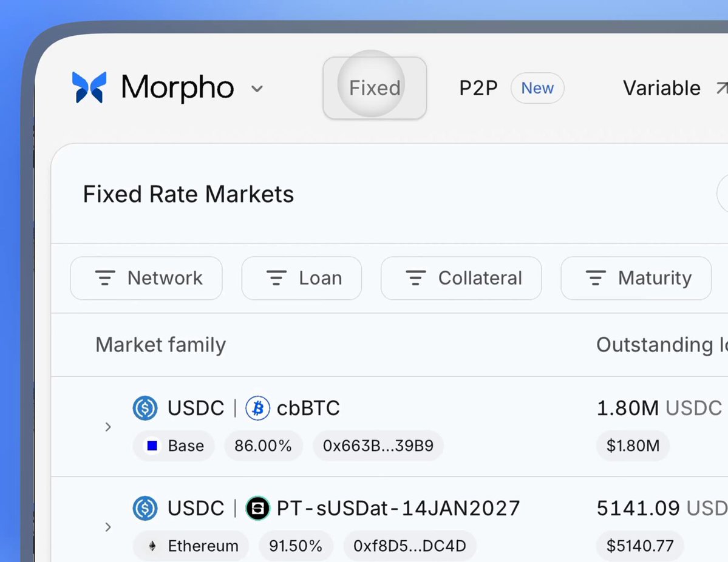Viewport: 728px width, 562px height.
Task: Expand the USDC | PT-sUSDat-14JAN2027 row
Action: pyautogui.click(x=107, y=527)
